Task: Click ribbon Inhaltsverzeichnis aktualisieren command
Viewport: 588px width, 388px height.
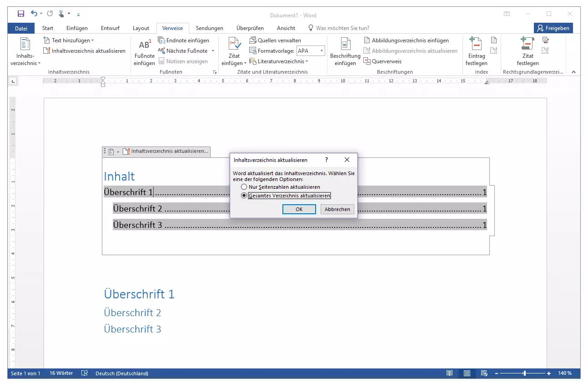Action: tap(85, 51)
